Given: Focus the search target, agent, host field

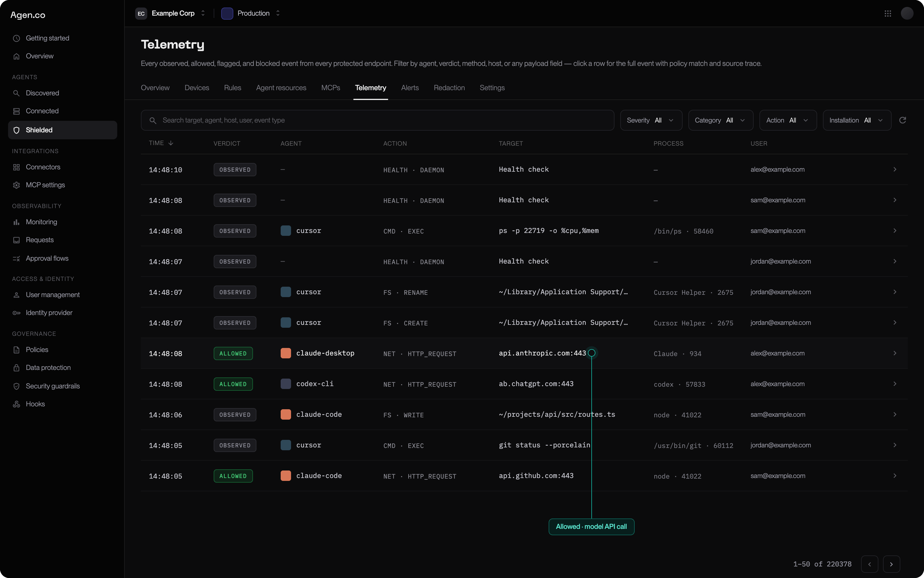Looking at the screenshot, I should 377,121.
